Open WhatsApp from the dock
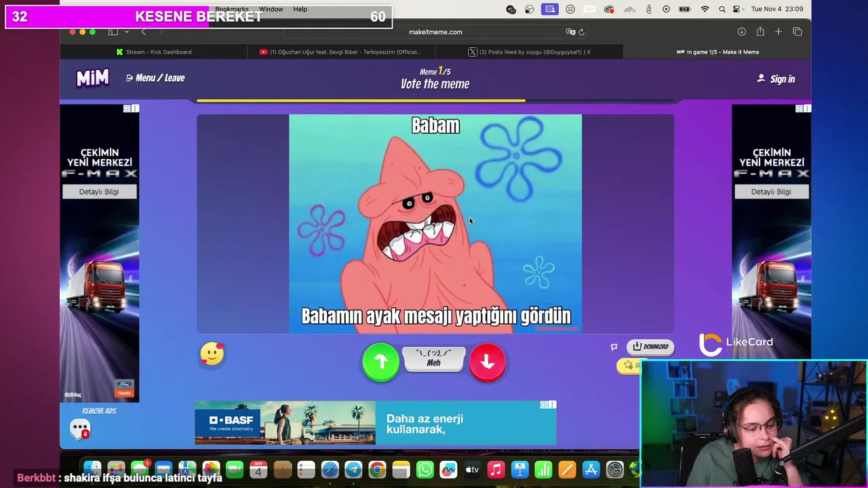This screenshot has width=868, height=488. tap(425, 469)
